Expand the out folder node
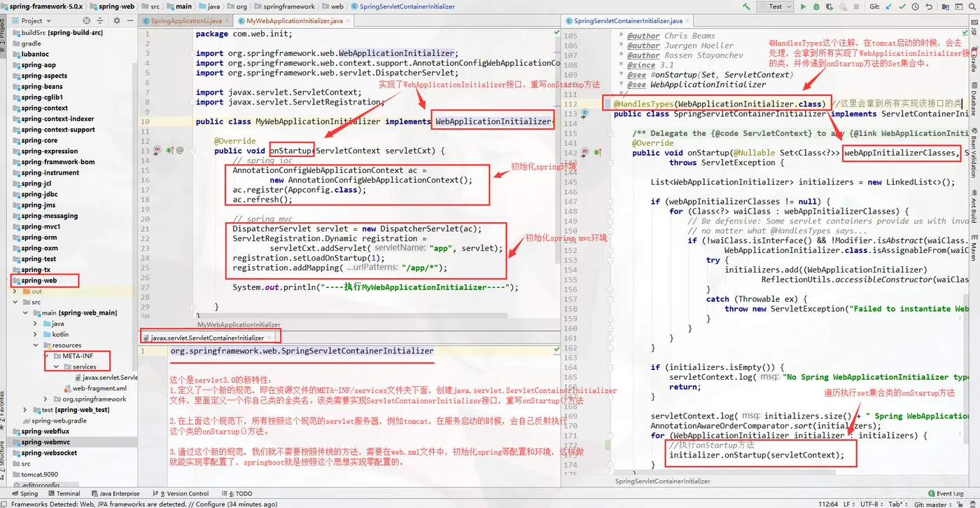The height and width of the screenshot is (508, 980). 14,291
